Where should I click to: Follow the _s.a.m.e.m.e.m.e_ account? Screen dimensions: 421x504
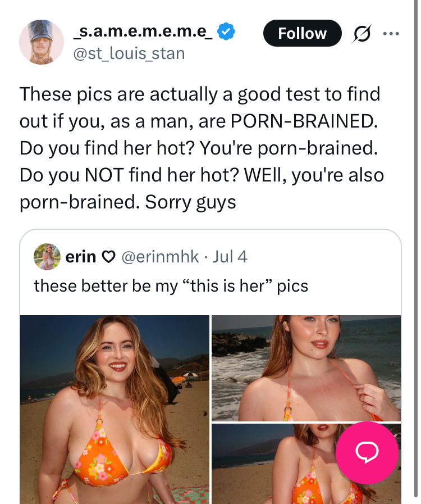tap(302, 33)
